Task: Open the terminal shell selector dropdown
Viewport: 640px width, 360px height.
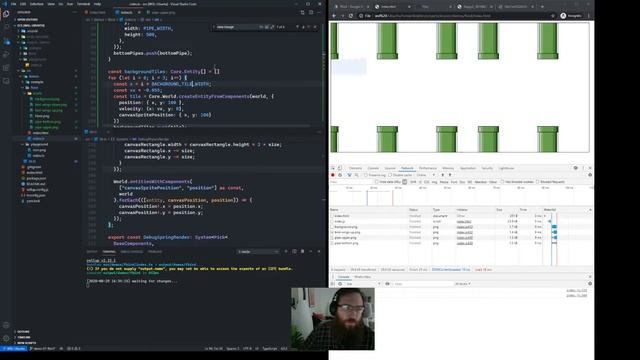Action: point(258,251)
